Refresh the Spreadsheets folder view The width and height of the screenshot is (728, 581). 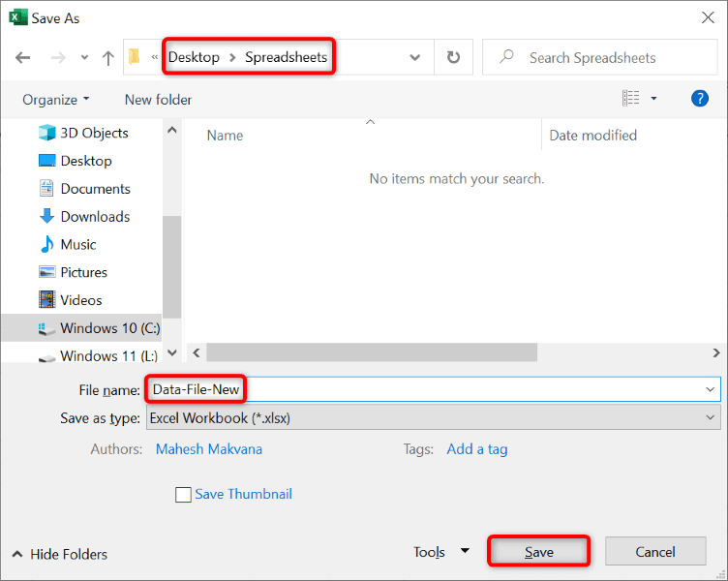point(453,57)
